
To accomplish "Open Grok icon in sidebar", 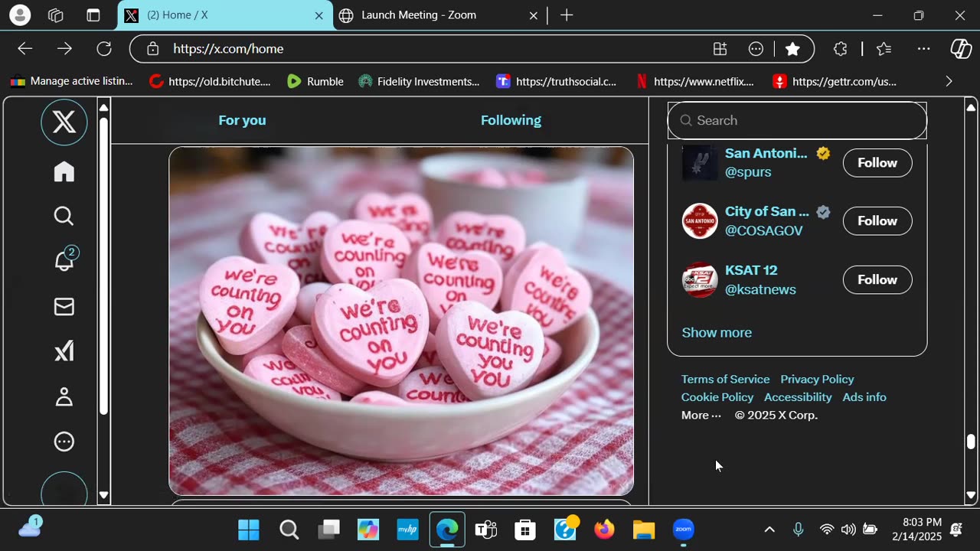I will (64, 351).
